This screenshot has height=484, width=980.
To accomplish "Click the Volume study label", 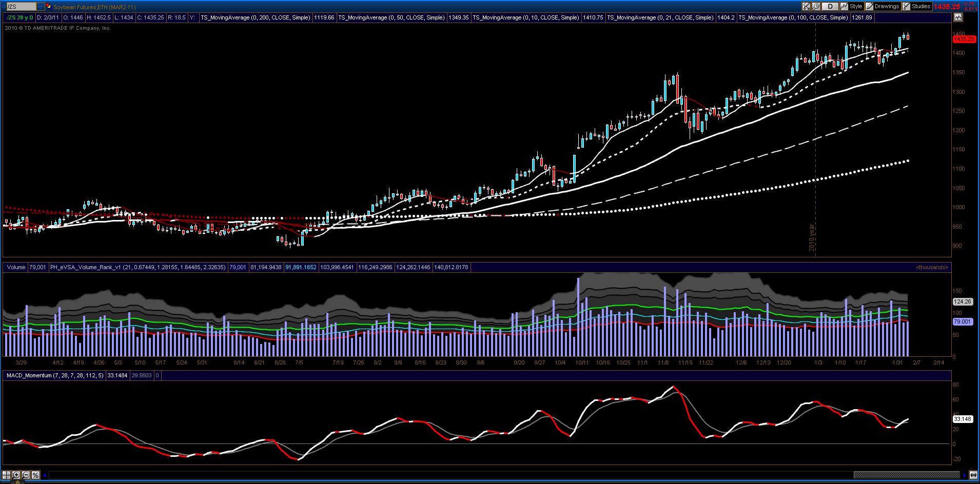I will [16, 267].
